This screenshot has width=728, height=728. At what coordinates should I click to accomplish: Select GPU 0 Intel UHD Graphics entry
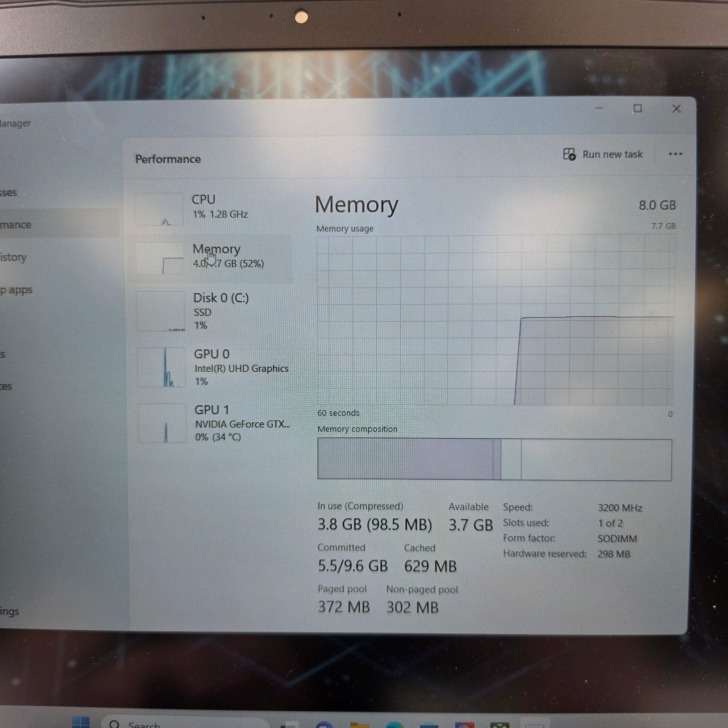pyautogui.click(x=214, y=367)
